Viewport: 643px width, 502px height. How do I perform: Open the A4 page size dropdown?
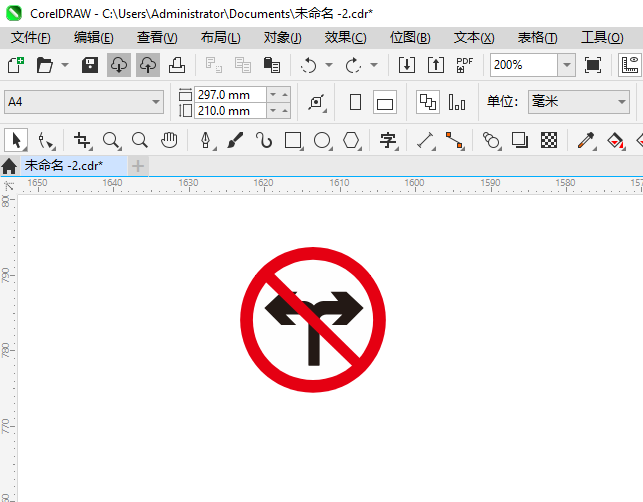coord(84,102)
